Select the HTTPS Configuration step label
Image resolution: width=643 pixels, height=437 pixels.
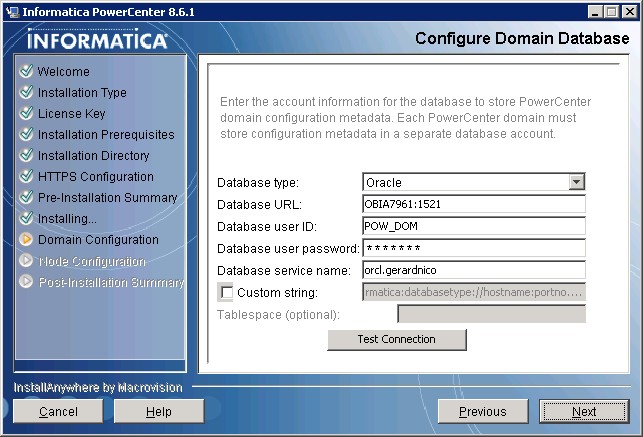click(96, 177)
